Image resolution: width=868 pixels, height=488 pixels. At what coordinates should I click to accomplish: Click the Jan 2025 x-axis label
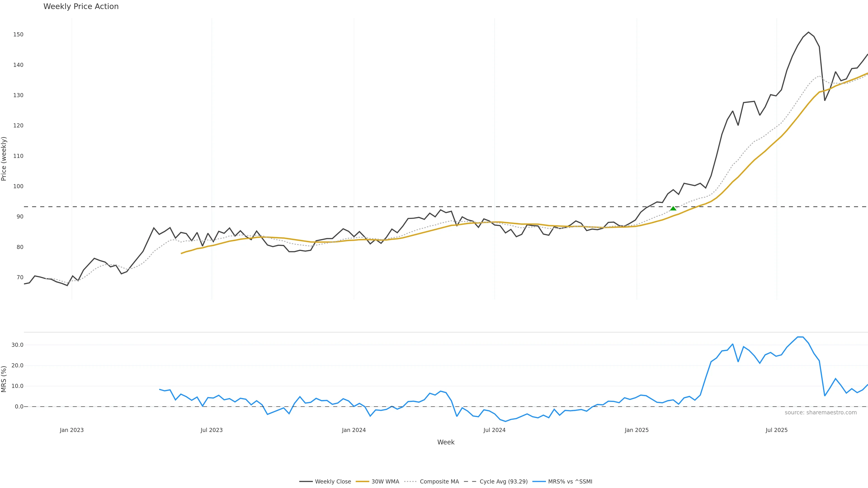(637, 430)
